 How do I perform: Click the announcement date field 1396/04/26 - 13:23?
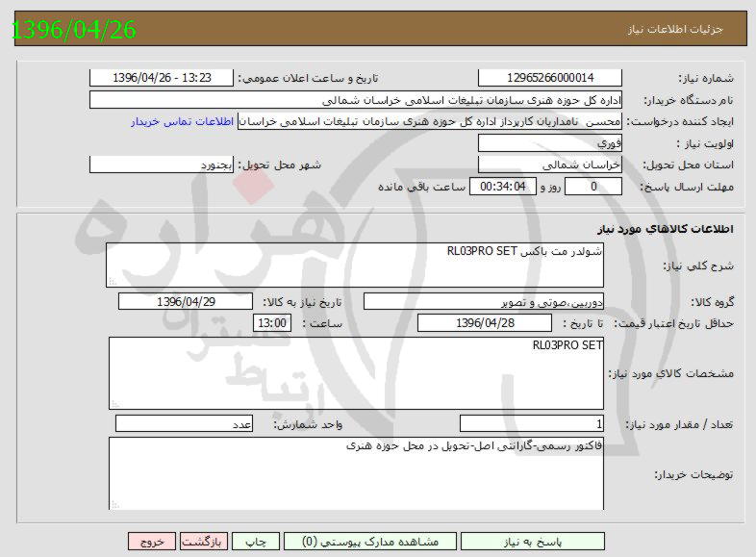(x=162, y=78)
